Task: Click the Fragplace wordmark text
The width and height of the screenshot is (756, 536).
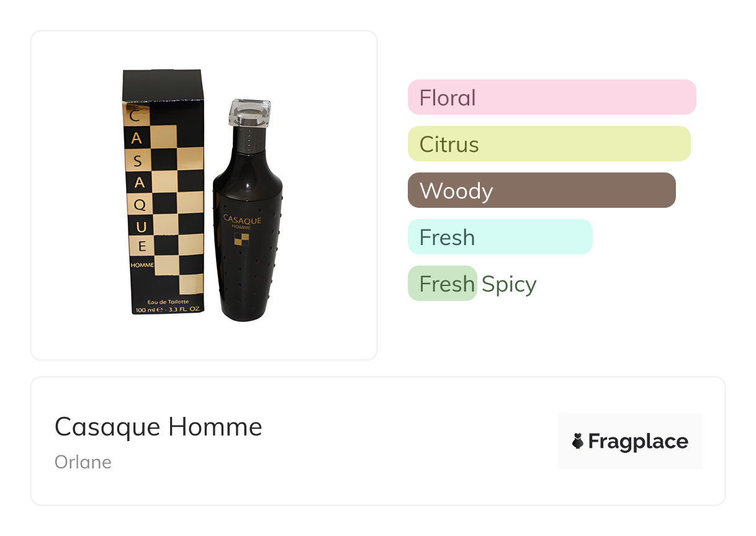Action: click(637, 442)
